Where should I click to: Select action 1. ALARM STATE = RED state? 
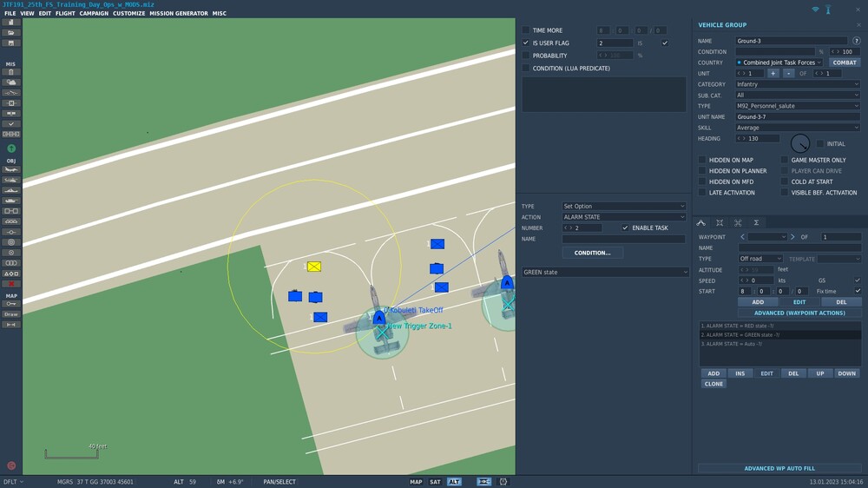779,326
